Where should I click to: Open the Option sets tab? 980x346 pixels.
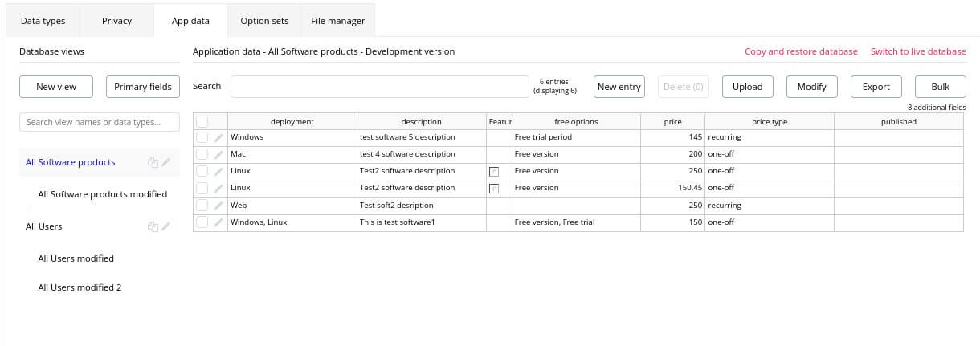[264, 21]
